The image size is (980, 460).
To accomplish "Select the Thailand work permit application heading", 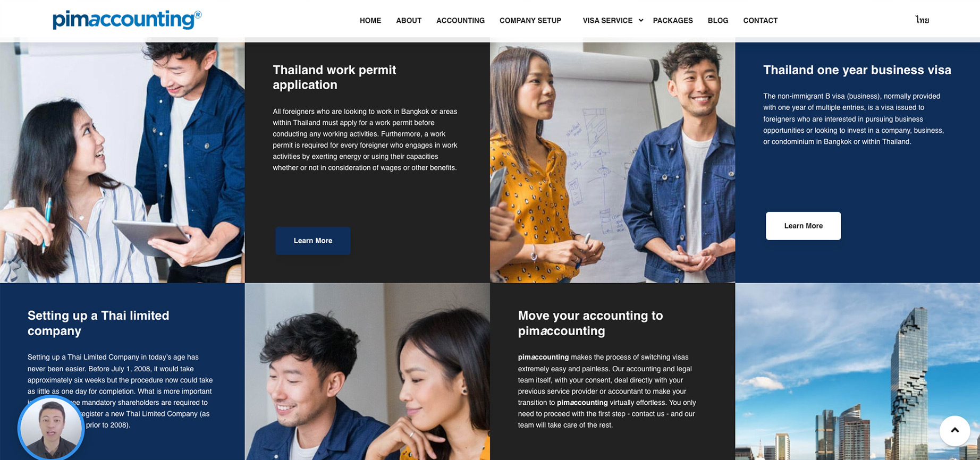I will point(334,77).
